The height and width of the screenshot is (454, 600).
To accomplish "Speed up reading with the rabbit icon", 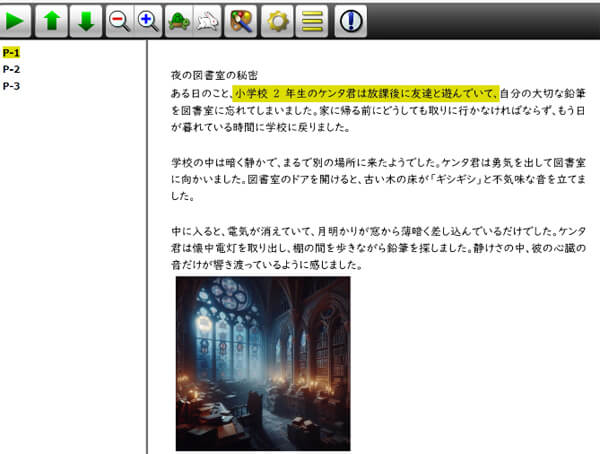I will coord(208,20).
